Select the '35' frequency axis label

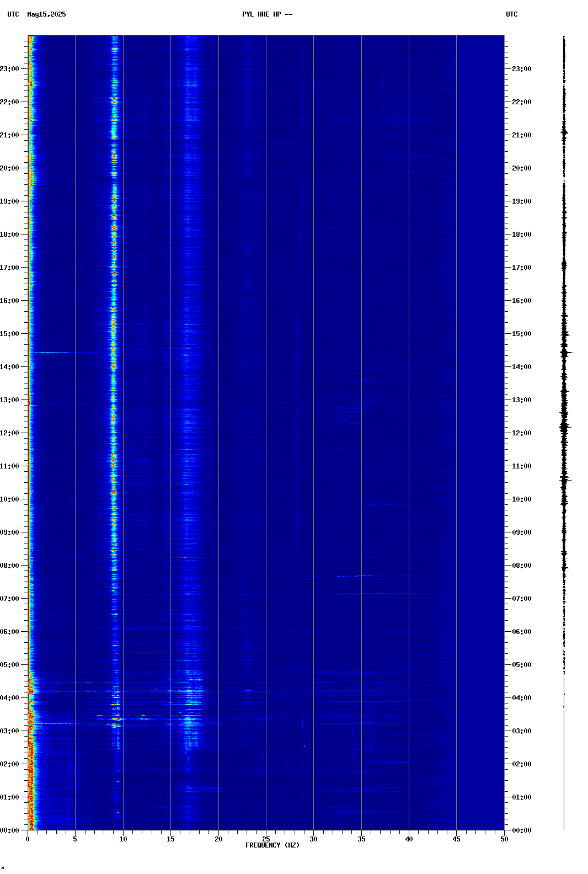[x=361, y=839]
